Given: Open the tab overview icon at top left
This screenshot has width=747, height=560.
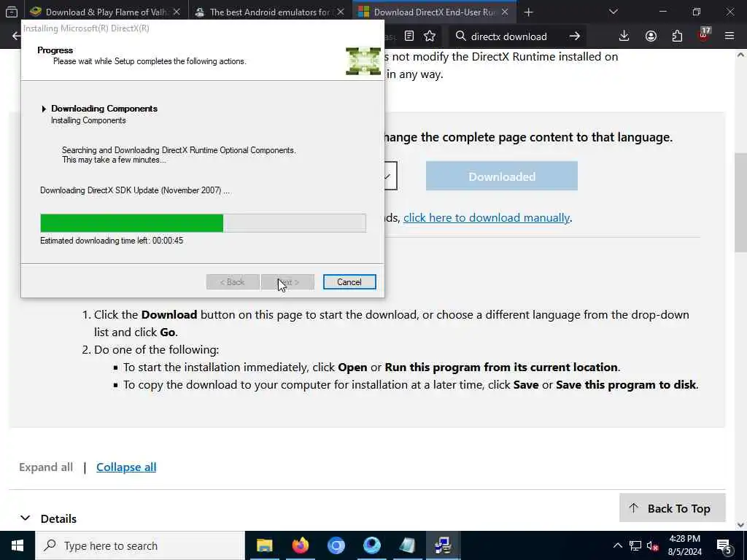Looking at the screenshot, I should [12, 12].
